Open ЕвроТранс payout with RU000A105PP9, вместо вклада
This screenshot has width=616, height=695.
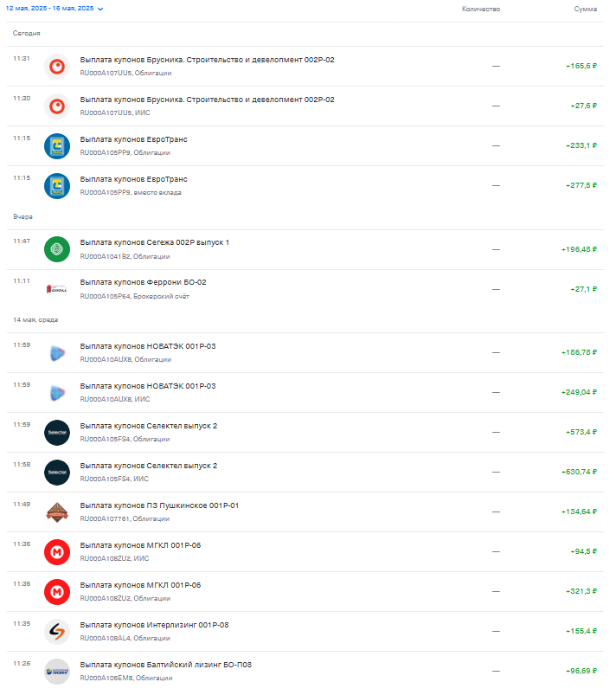(x=305, y=186)
